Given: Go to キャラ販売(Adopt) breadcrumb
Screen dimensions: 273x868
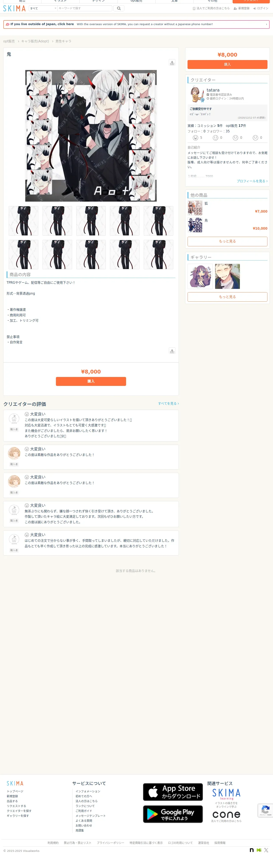Looking at the screenshot, I should [x=35, y=41].
